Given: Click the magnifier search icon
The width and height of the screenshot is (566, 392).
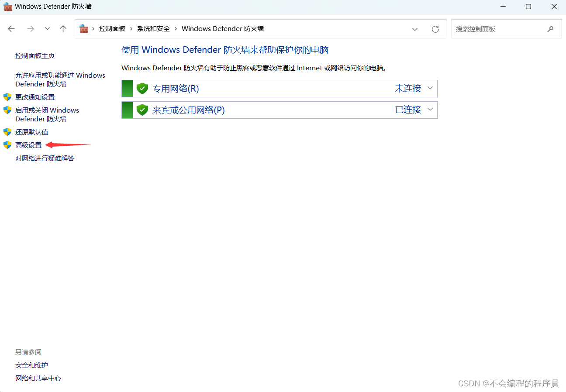Looking at the screenshot, I should click(x=550, y=29).
